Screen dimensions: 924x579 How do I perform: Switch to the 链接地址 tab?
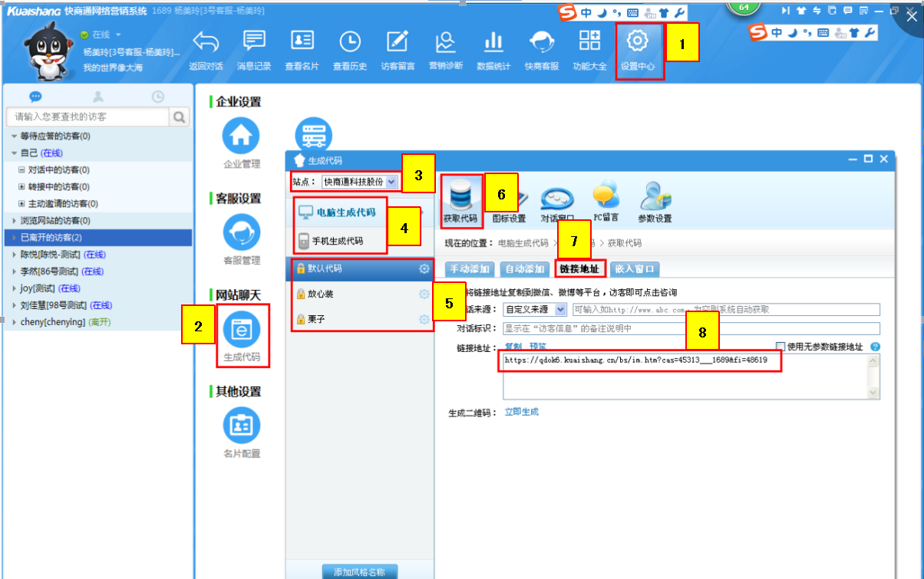pos(579,269)
